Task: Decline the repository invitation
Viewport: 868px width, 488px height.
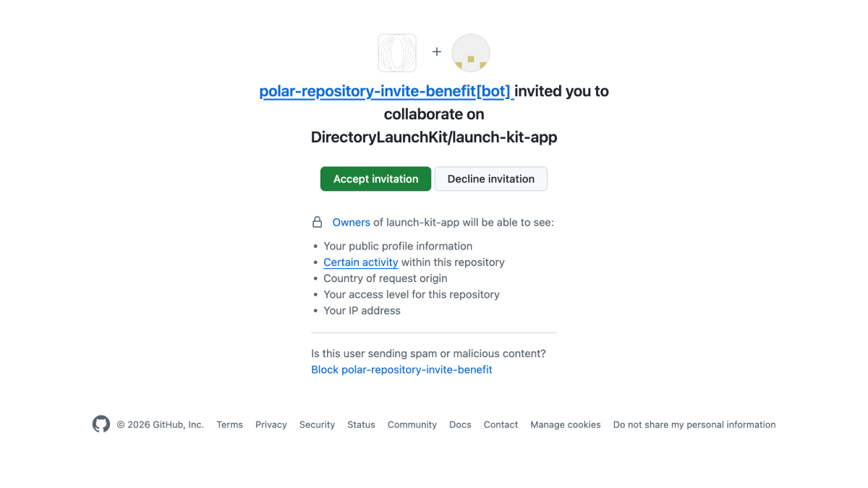Action: (490, 179)
